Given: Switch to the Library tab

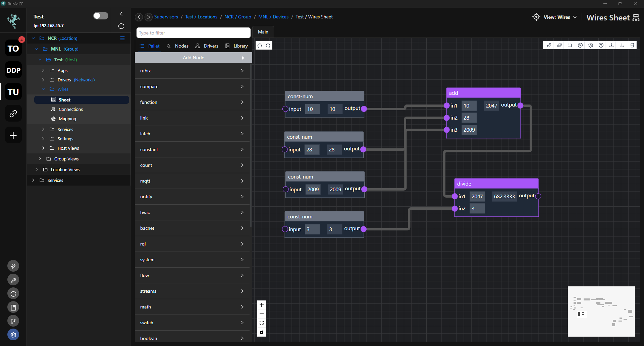Looking at the screenshot, I should 236,46.
